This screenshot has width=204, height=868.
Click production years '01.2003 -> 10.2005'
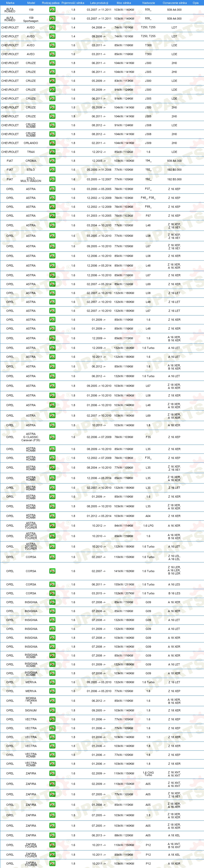pos(99,216)
